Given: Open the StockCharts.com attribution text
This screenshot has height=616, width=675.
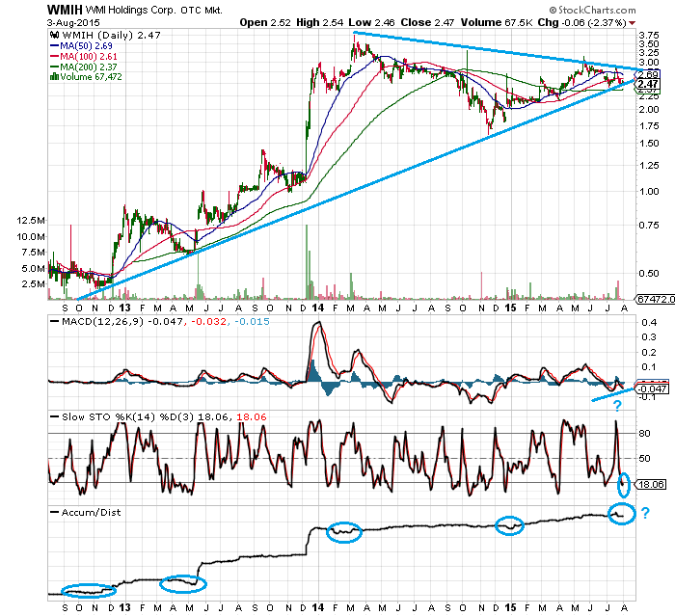Looking at the screenshot, I should pos(592,10).
